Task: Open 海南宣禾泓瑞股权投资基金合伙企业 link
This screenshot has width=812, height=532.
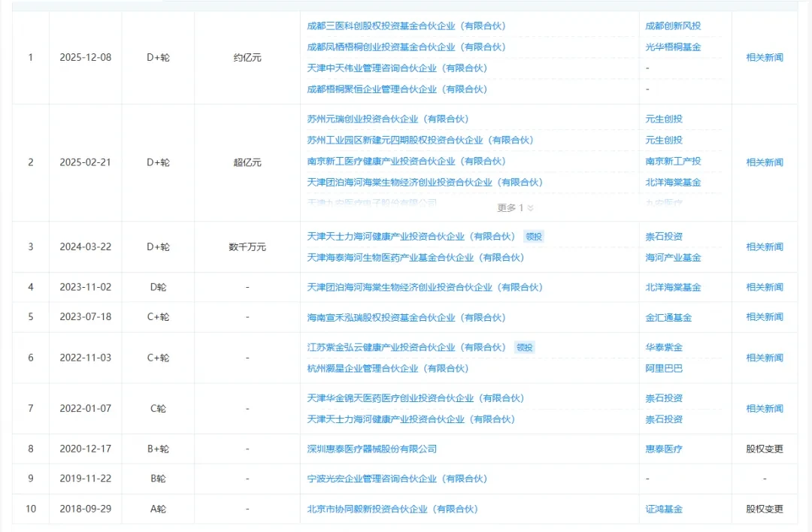Action: tap(406, 318)
